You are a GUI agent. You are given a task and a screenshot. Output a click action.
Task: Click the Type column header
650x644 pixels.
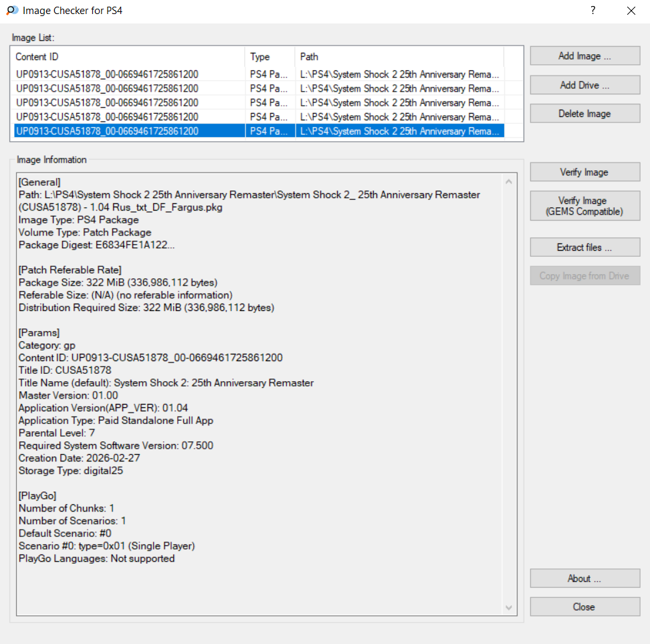point(269,57)
